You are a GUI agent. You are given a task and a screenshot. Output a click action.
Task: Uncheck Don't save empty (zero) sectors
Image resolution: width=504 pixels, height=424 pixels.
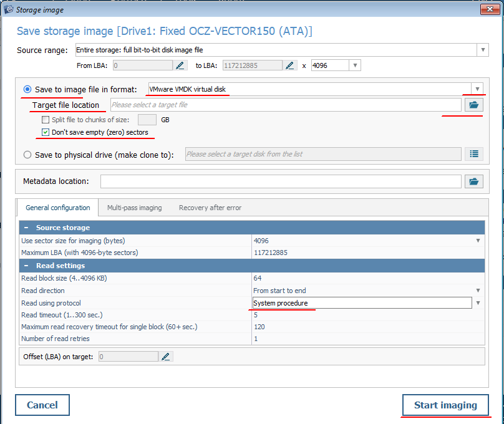(46, 132)
